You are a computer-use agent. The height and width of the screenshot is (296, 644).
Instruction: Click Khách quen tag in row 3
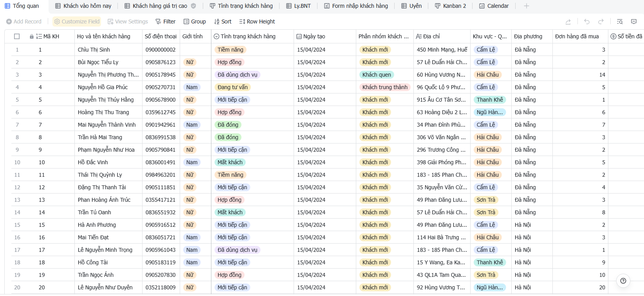(x=377, y=75)
